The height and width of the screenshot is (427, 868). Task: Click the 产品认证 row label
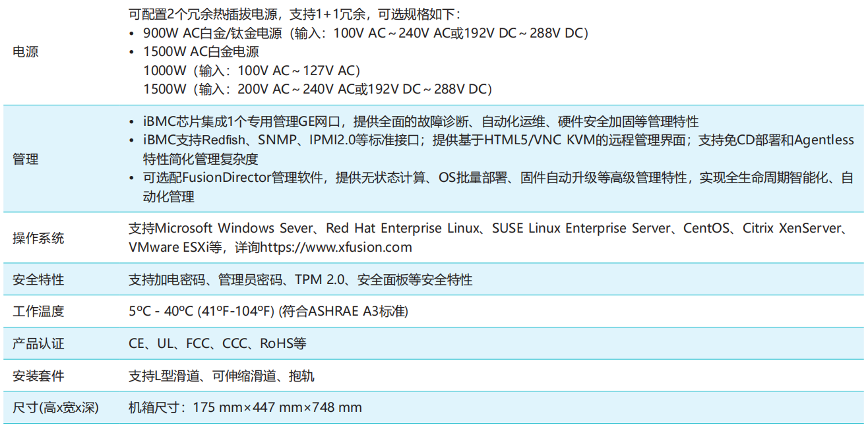38,344
